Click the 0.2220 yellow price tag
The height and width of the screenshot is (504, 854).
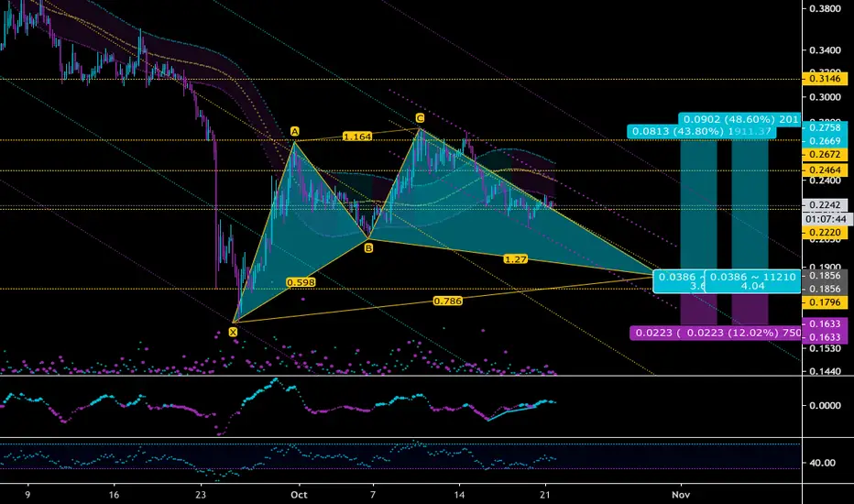825,233
